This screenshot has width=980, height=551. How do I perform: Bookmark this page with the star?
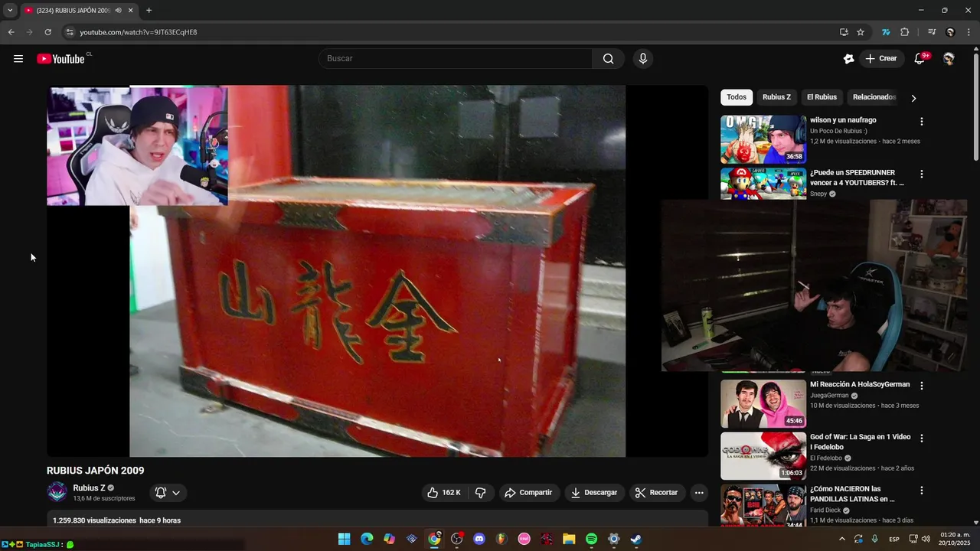[x=861, y=32]
